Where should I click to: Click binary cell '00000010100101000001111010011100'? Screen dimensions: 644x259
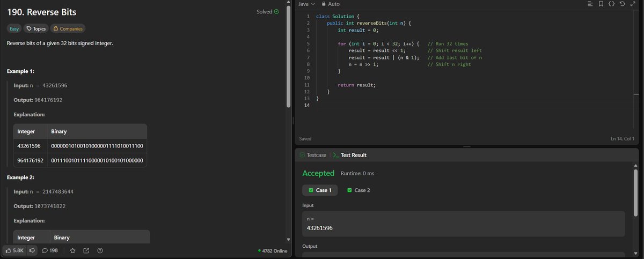(x=97, y=146)
